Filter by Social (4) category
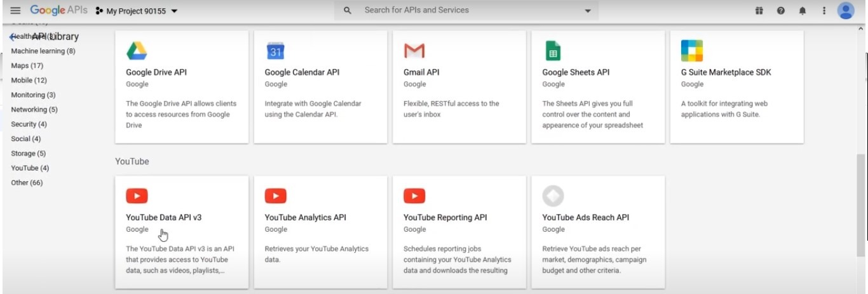Screen dimensions: 868x294 click(26, 138)
